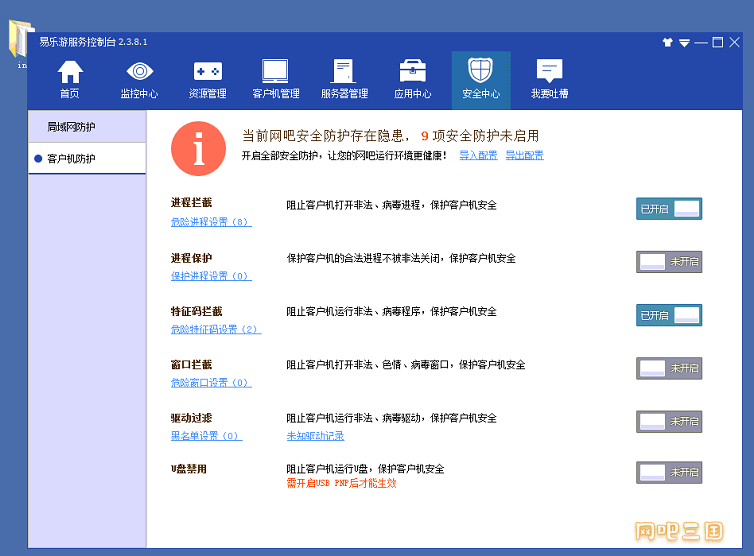Click the skin shirt icon in title bar
Image resolution: width=754 pixels, height=556 pixels.
[667, 42]
